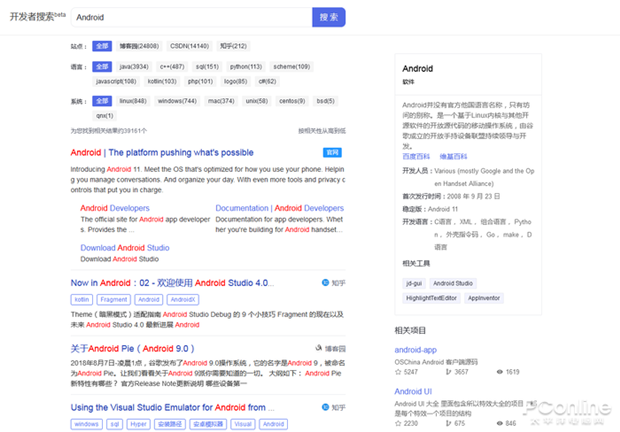Filter by kotlin(103) language
Viewport: 620px width, 432px height.
point(162,81)
